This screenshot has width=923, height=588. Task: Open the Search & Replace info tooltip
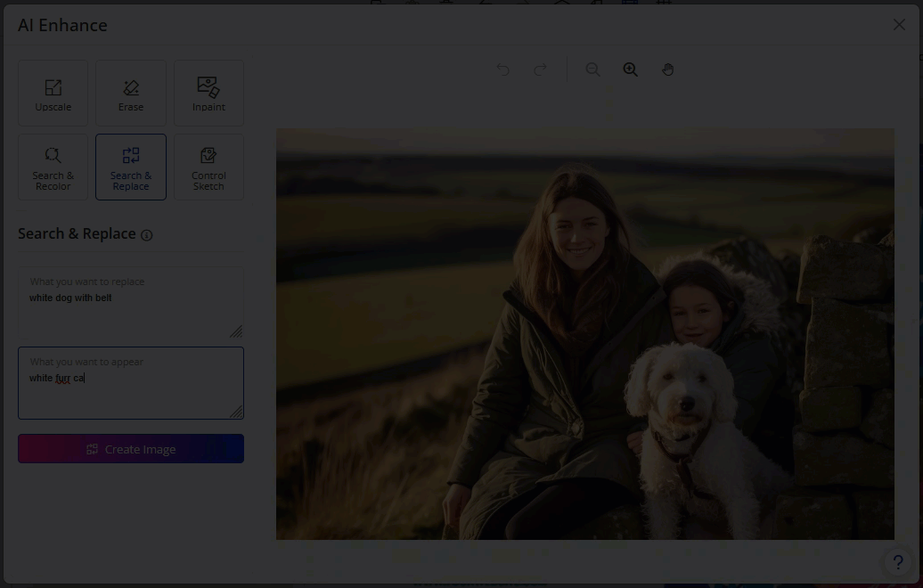[147, 235]
